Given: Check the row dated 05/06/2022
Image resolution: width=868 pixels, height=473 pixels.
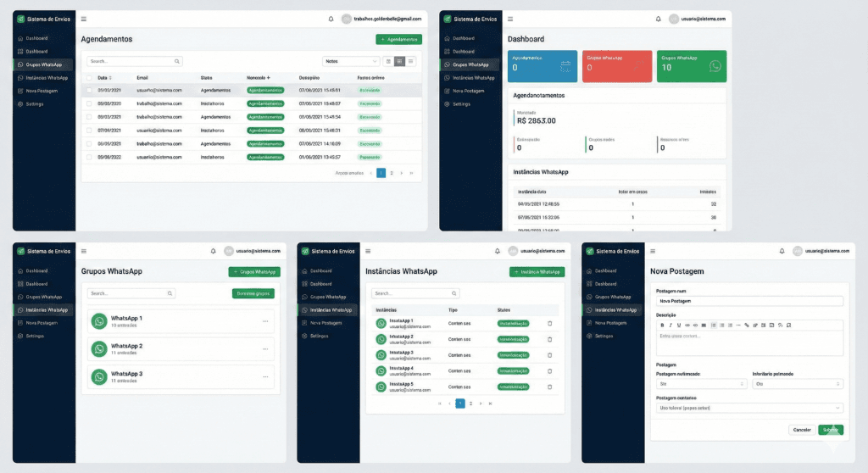Looking at the screenshot, I should pos(89,157).
